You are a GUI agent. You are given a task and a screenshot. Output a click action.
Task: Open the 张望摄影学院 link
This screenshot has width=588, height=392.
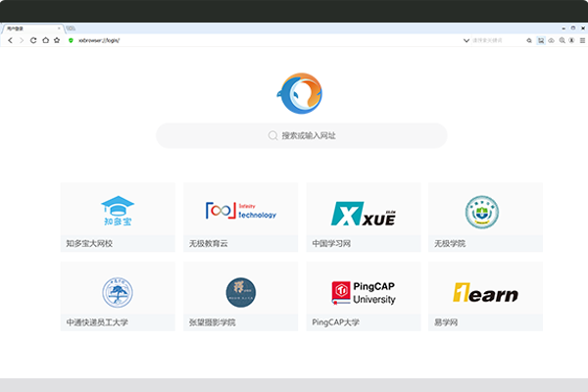pyautogui.click(x=213, y=322)
